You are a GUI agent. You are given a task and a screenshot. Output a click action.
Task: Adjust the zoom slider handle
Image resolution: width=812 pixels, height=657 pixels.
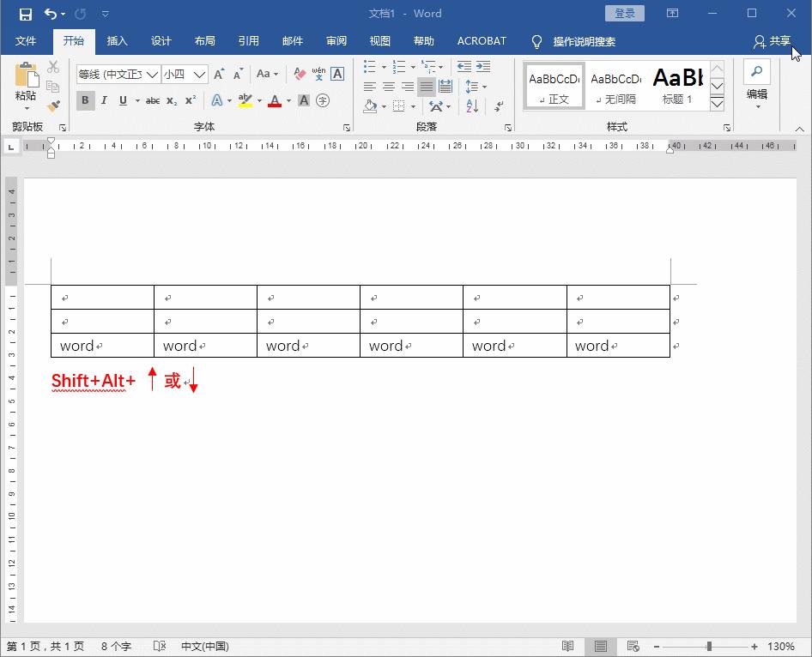pyautogui.click(x=710, y=646)
